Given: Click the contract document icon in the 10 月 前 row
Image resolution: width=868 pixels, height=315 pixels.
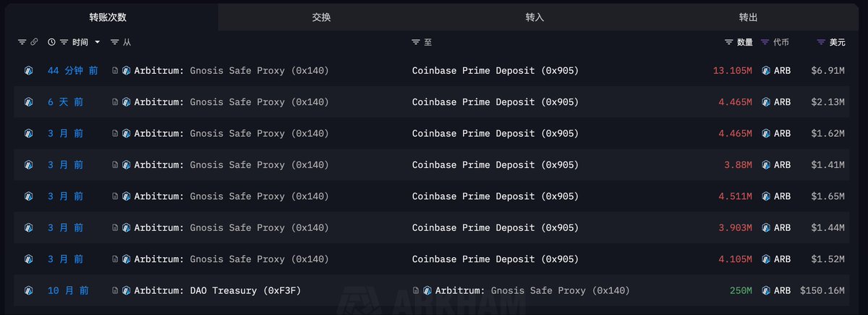Looking at the screenshot, I should point(115,290).
